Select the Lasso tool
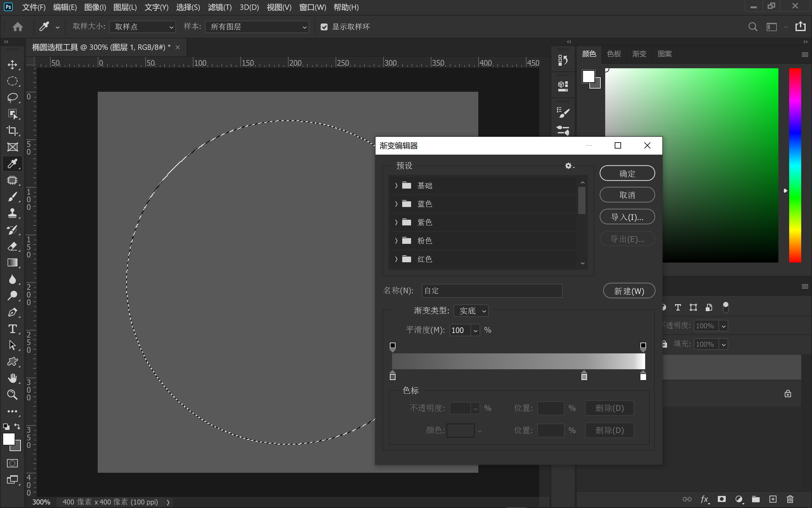812x508 pixels. tap(12, 97)
